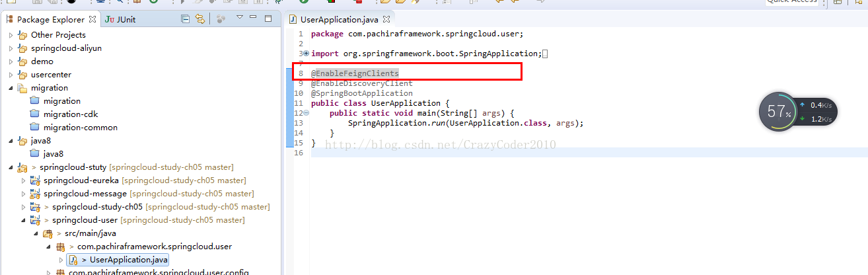Click the @EnableDiscoveryClient annotation

pos(362,83)
